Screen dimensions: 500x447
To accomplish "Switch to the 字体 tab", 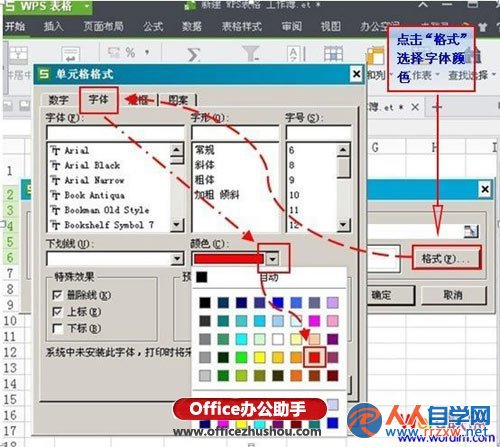I will [x=99, y=100].
